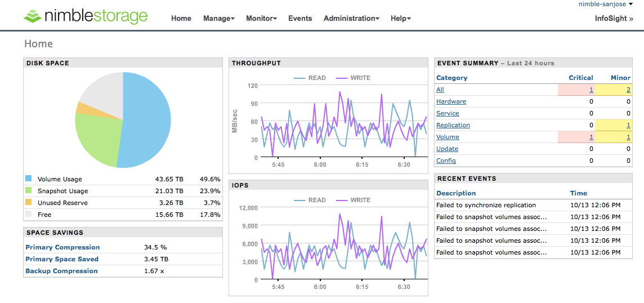View the Volume critical event count

[591, 137]
